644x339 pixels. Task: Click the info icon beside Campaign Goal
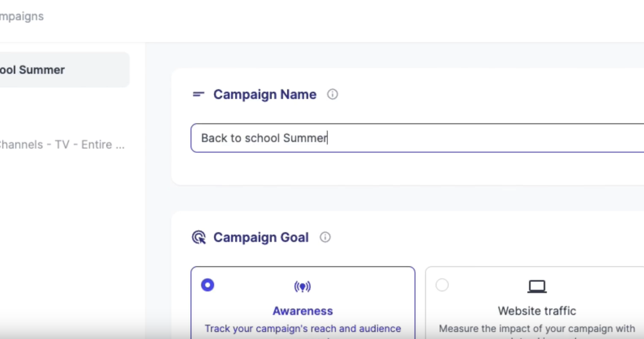pyautogui.click(x=325, y=237)
